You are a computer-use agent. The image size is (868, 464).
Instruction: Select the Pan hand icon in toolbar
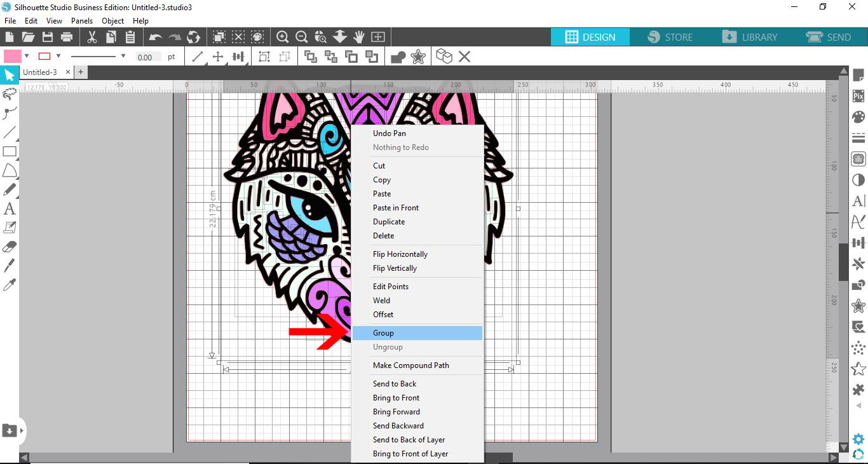tap(359, 37)
